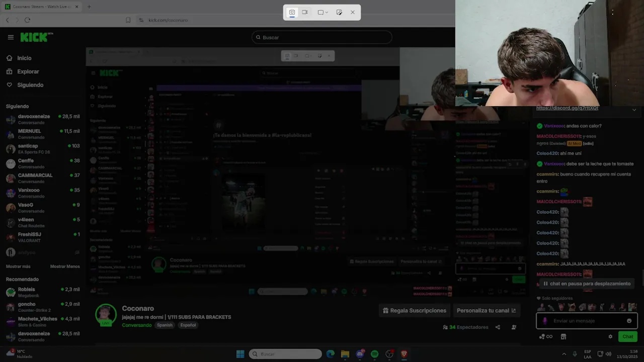Viewport: 644px width, 362px height.
Task: Collapse followed list with Mostrar Menos
Action: pyautogui.click(x=65, y=266)
